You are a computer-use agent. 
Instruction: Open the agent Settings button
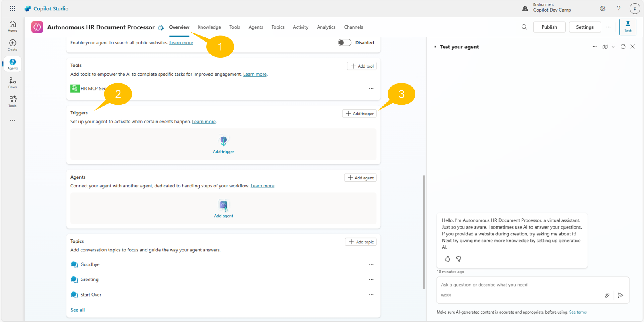point(584,27)
